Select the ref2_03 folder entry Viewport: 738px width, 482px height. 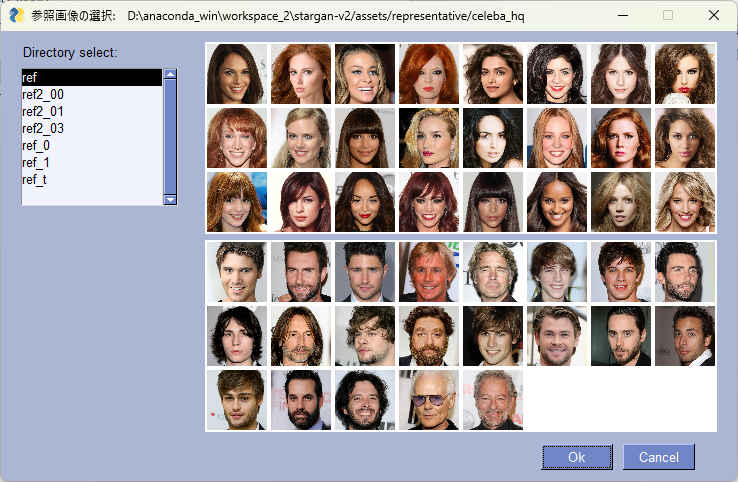(43, 128)
